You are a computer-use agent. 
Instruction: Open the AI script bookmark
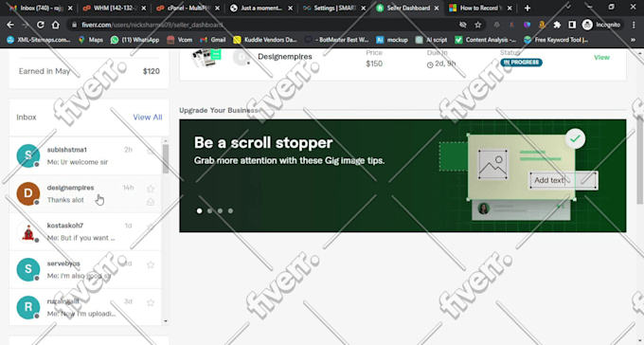click(x=431, y=40)
